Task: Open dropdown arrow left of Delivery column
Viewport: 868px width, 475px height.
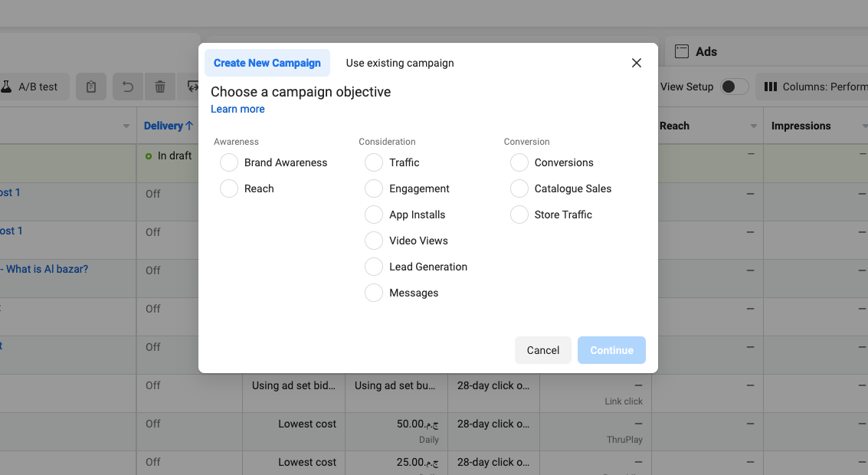Action: (126, 126)
